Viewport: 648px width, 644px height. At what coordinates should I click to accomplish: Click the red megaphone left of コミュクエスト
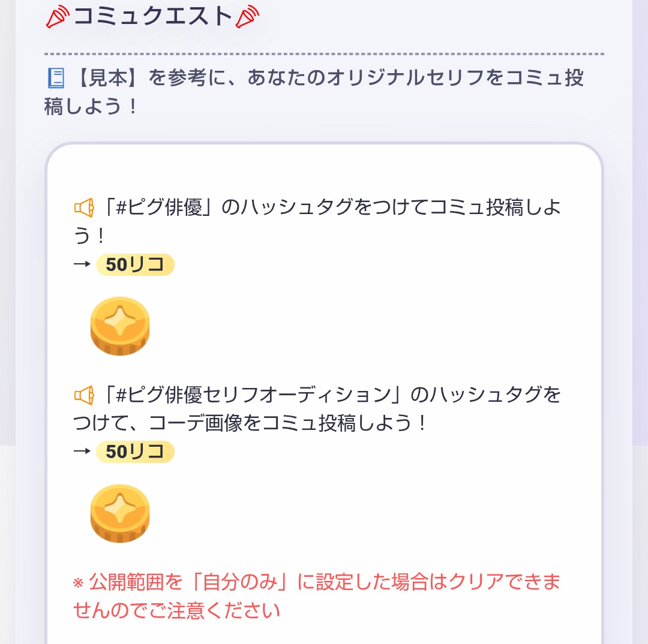(58, 17)
